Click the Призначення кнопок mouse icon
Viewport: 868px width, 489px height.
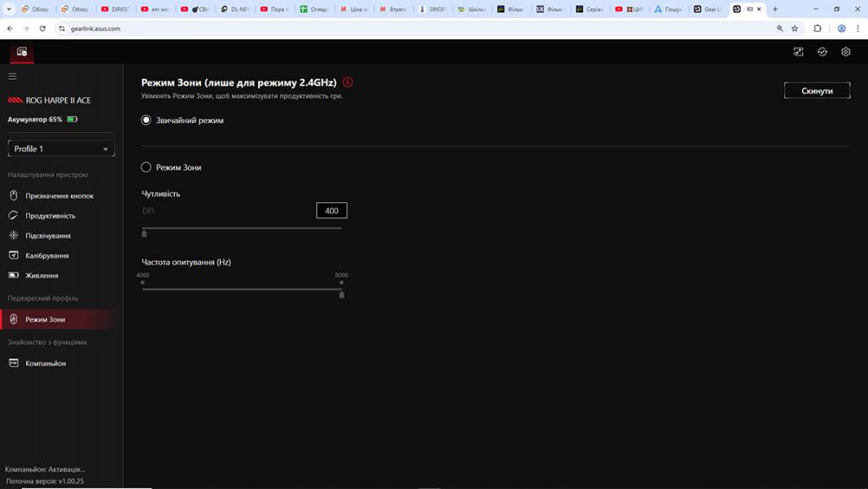[x=13, y=196]
